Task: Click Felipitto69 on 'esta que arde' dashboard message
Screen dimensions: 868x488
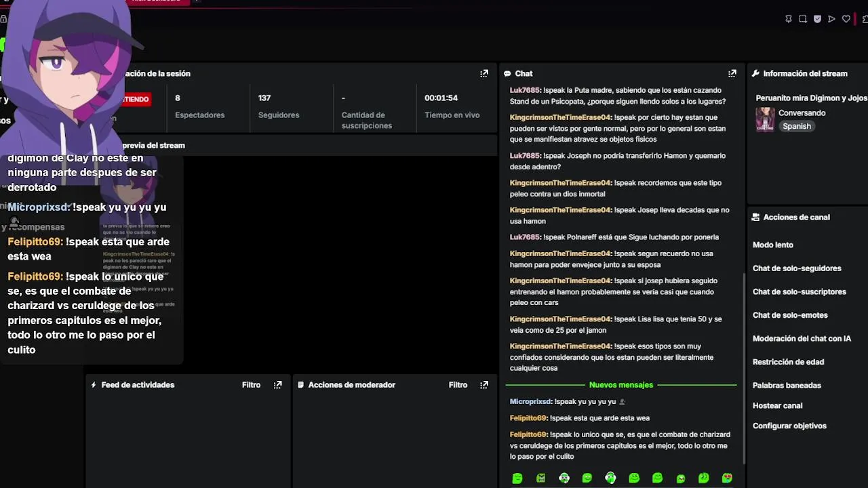Action: tap(528, 418)
